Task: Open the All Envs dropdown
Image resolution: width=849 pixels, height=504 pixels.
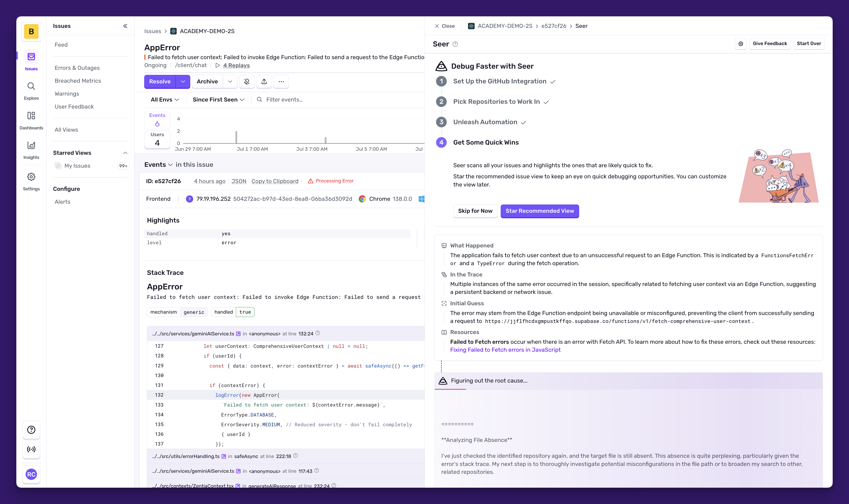Action: pos(165,99)
